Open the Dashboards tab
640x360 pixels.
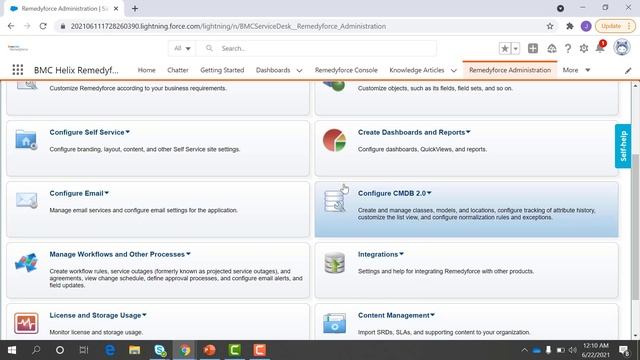tap(273, 70)
